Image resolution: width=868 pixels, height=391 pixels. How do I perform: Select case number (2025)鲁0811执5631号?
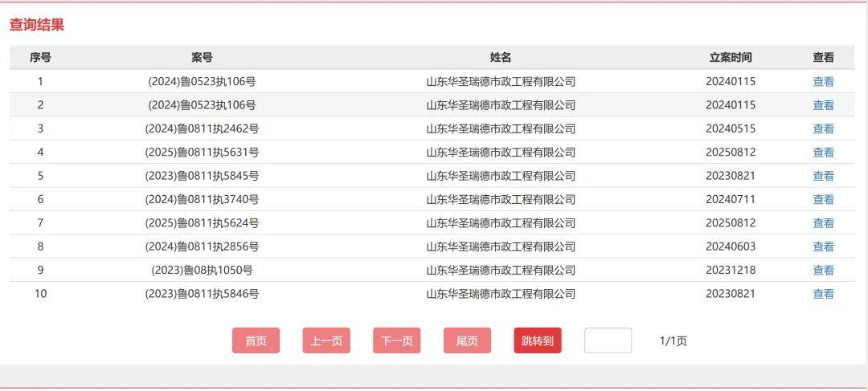[202, 152]
